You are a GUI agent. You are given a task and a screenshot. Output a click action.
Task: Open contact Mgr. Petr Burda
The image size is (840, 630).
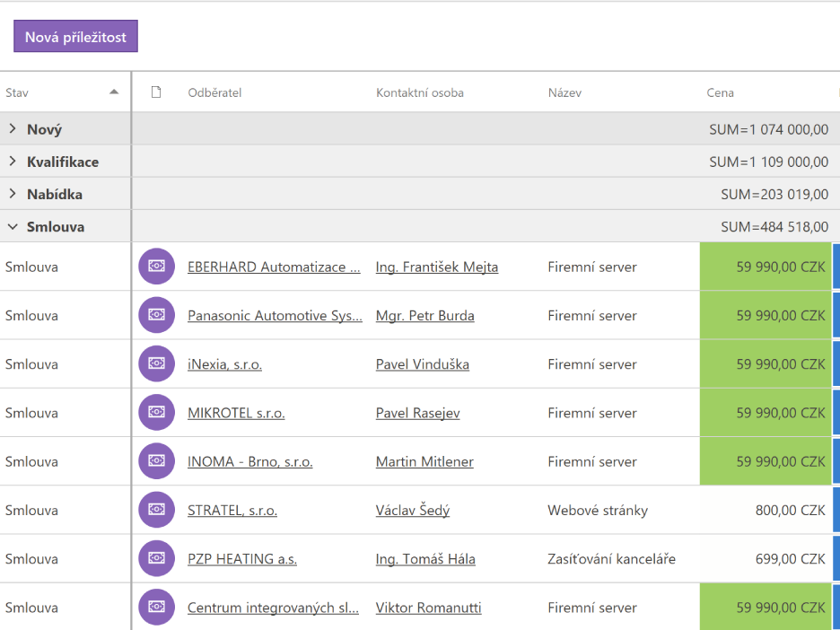pyautogui.click(x=424, y=316)
